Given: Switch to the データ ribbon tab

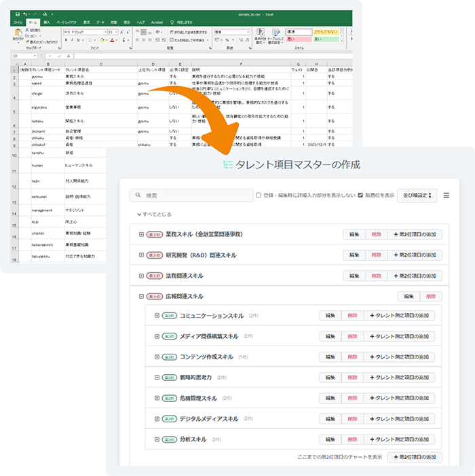Looking at the screenshot, I should (x=100, y=22).
